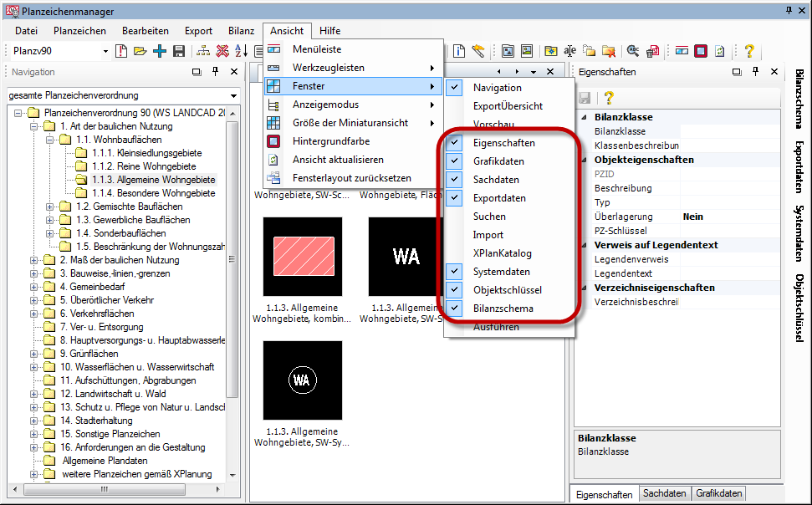The height and width of the screenshot is (505, 812).
Task: Open the Bilanz menu
Action: click(241, 31)
